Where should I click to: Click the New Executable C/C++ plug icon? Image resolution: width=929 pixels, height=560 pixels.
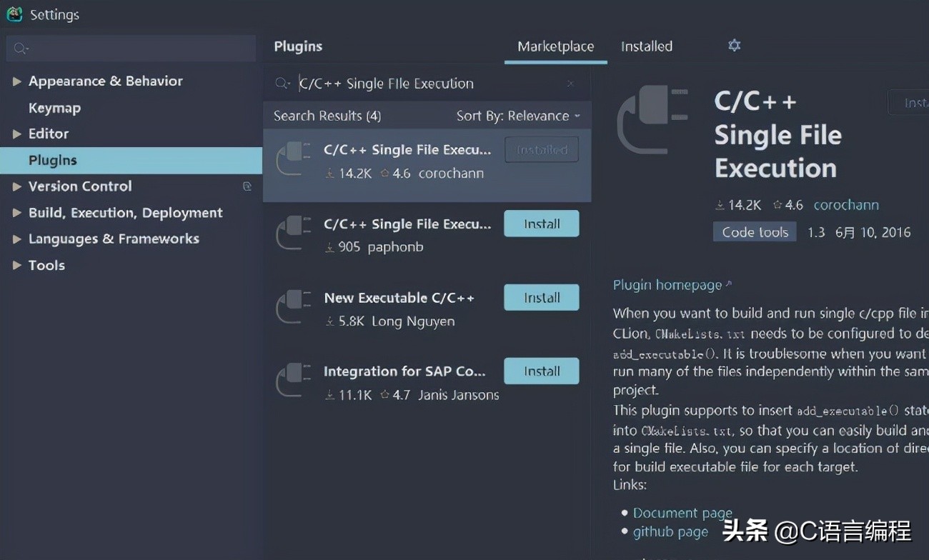click(294, 307)
